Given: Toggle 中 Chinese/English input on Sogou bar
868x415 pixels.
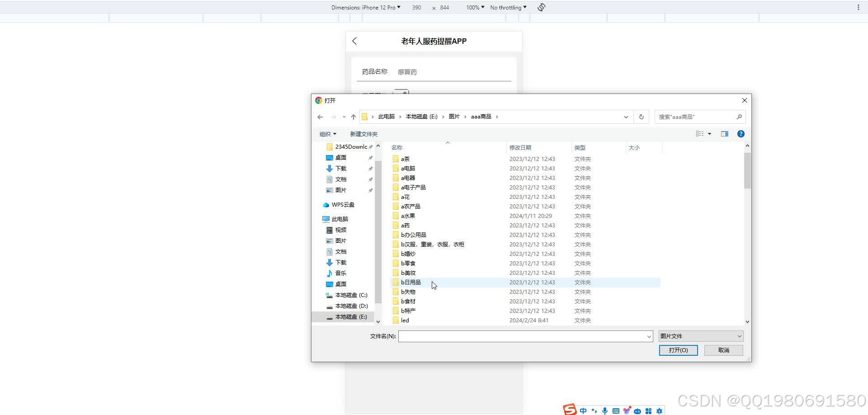Looking at the screenshot, I should click(583, 410).
